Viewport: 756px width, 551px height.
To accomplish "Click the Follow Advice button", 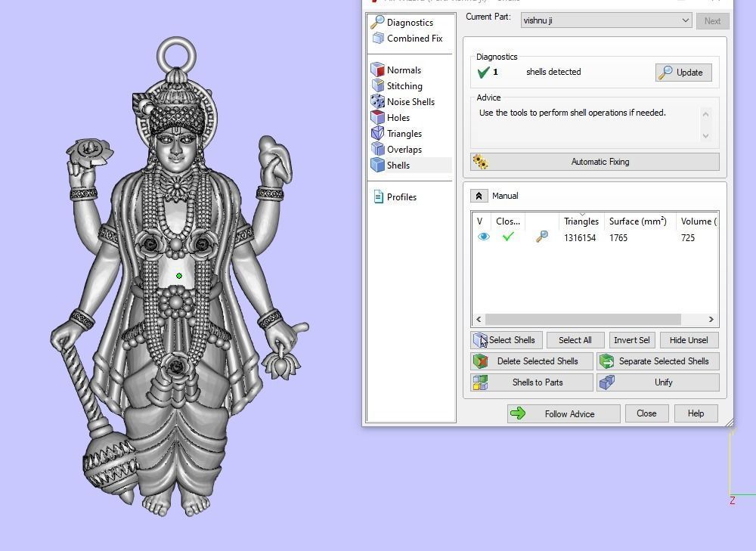I will [x=563, y=413].
